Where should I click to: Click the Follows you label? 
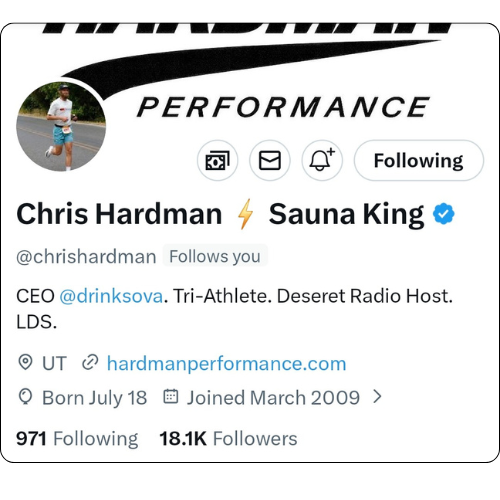(x=215, y=256)
